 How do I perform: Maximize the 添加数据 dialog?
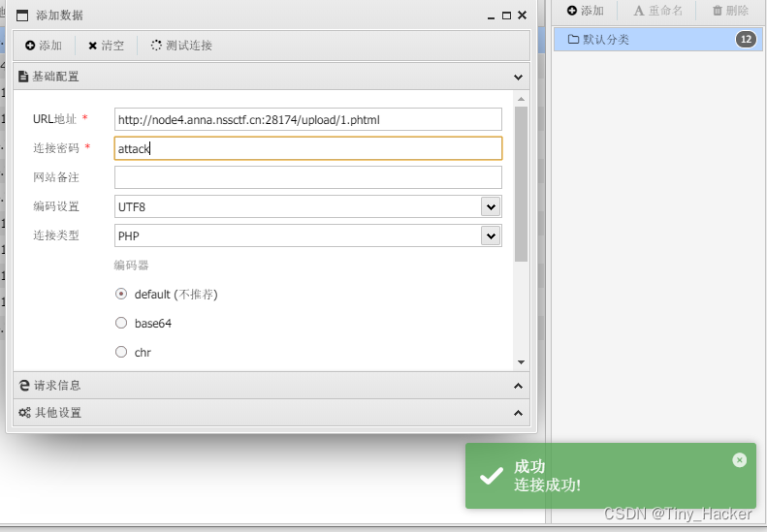507,16
